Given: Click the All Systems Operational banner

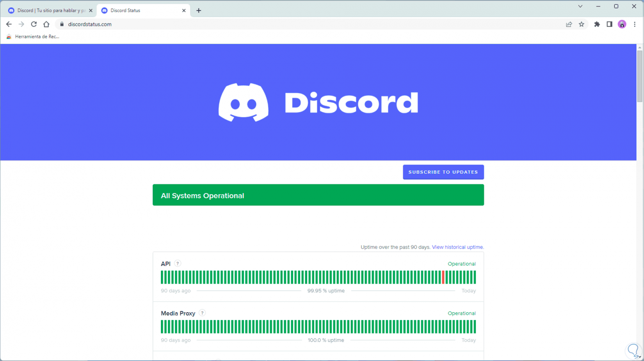Looking at the screenshot, I should click(318, 195).
